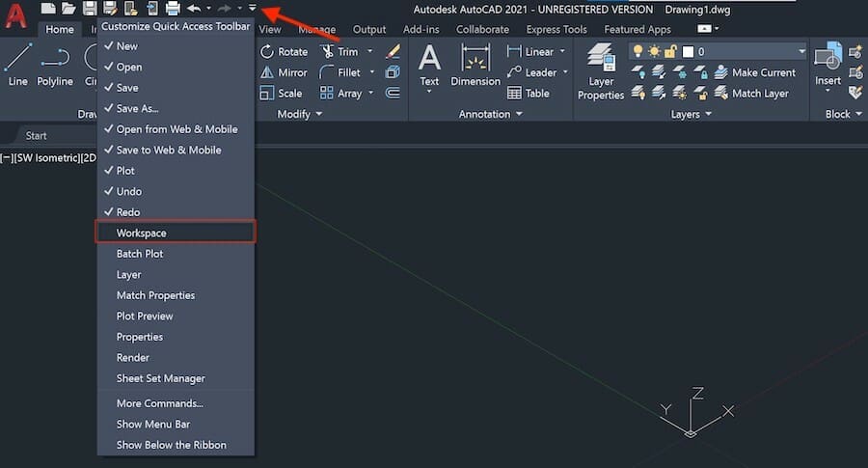Switch to the Home ribbon tab

coord(59,29)
